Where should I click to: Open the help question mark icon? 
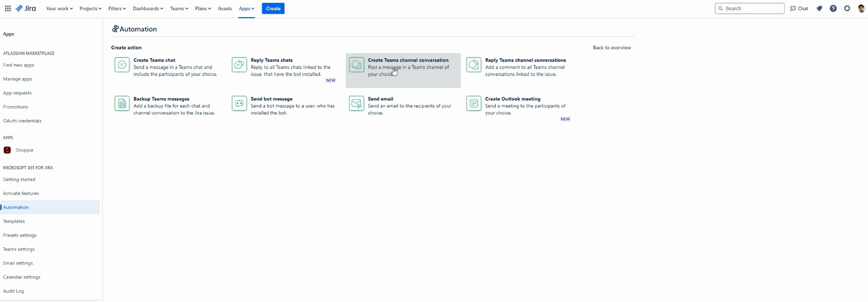(x=833, y=8)
